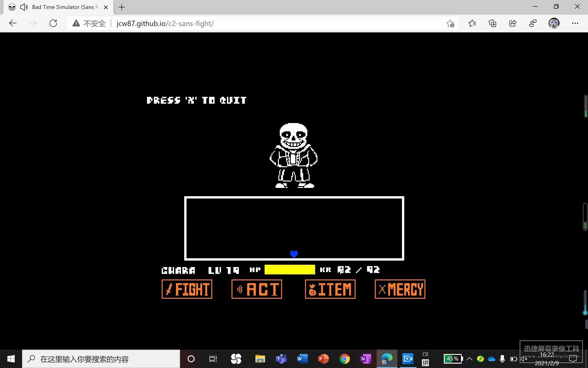
Task: Open Task View
Action: 213,359
